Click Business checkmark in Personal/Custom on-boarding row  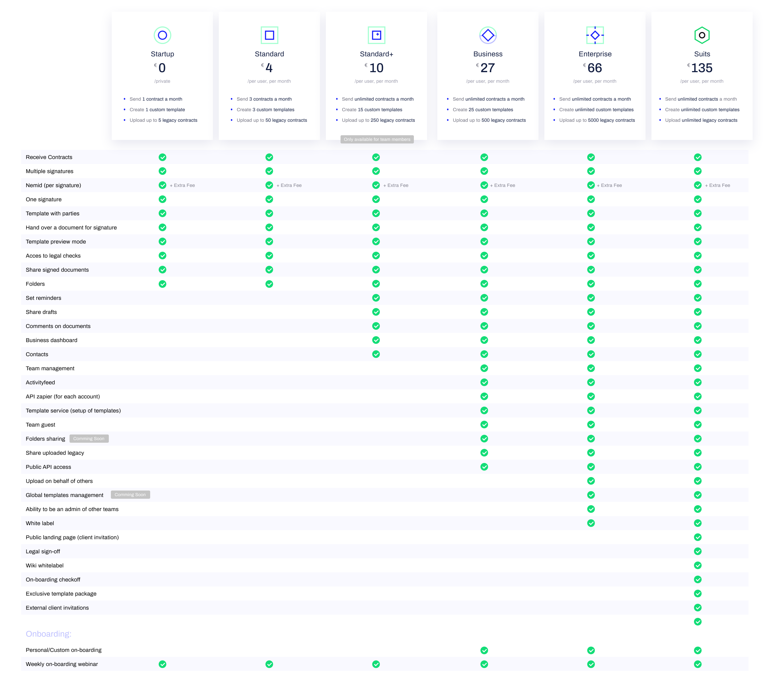[484, 650]
